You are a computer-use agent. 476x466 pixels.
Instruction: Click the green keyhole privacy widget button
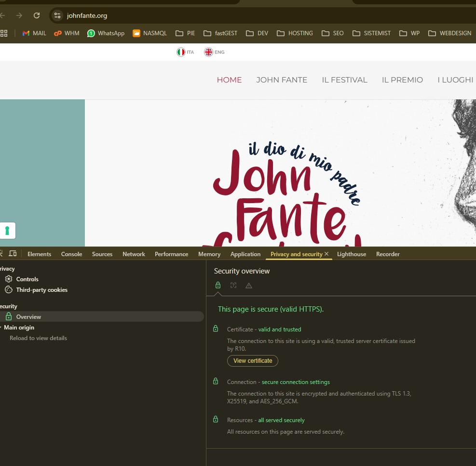[8, 231]
